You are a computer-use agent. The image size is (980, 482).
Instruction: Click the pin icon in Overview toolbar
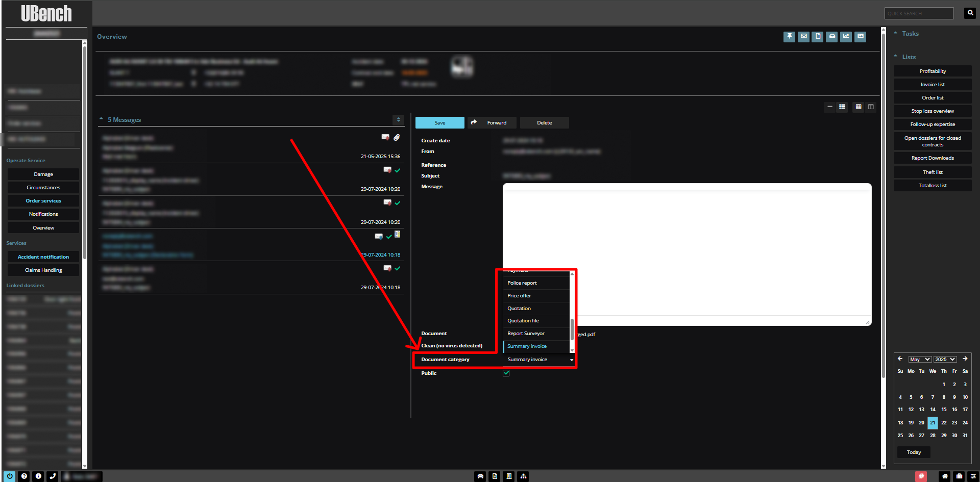click(x=789, y=36)
